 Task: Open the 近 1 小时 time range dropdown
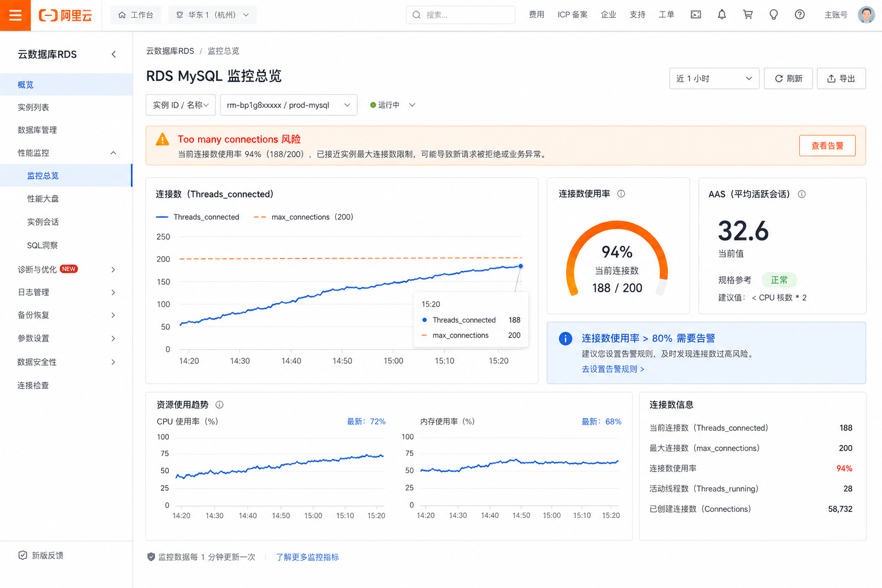pyautogui.click(x=714, y=79)
